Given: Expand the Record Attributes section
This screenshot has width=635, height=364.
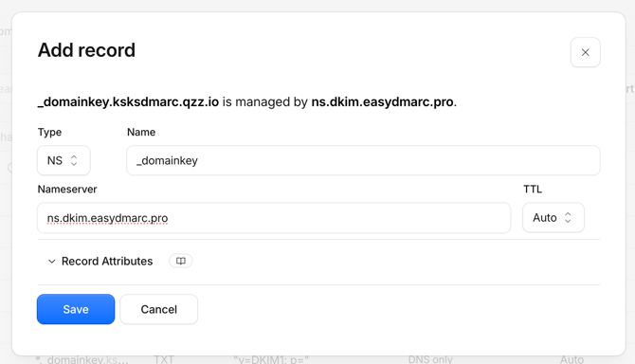Looking at the screenshot, I should coord(100,262).
